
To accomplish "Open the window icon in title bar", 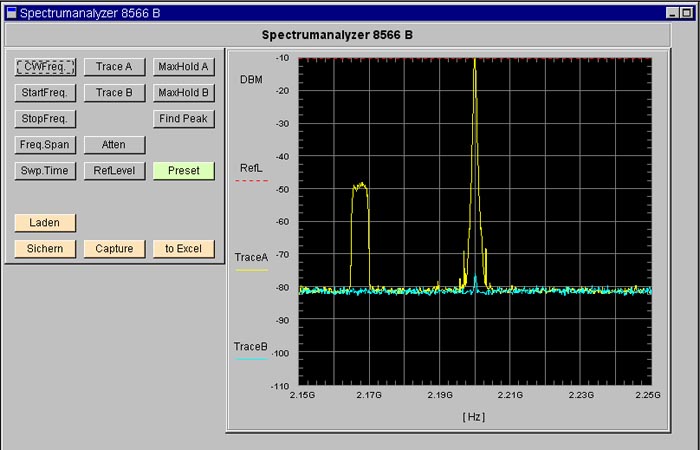I will 12,13.
